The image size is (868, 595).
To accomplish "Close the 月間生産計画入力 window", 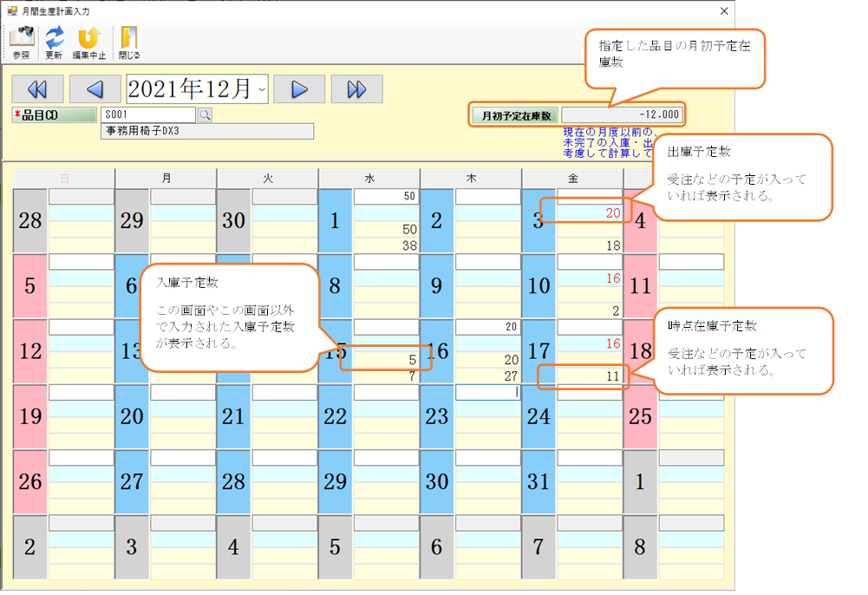I will [x=724, y=11].
